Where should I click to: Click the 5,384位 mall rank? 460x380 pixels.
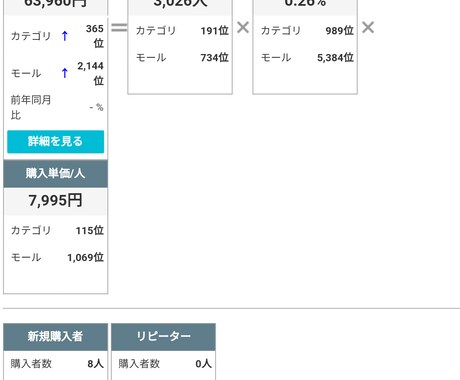(x=335, y=58)
